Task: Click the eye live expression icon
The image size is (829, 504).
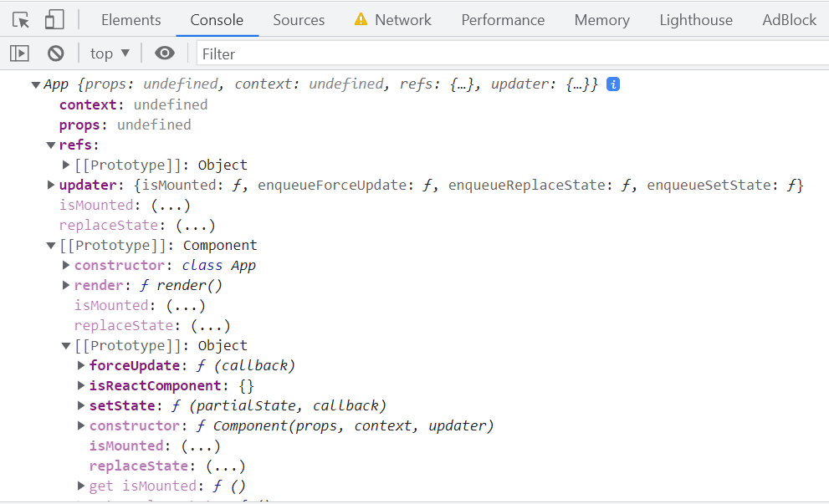Action: click(x=165, y=53)
